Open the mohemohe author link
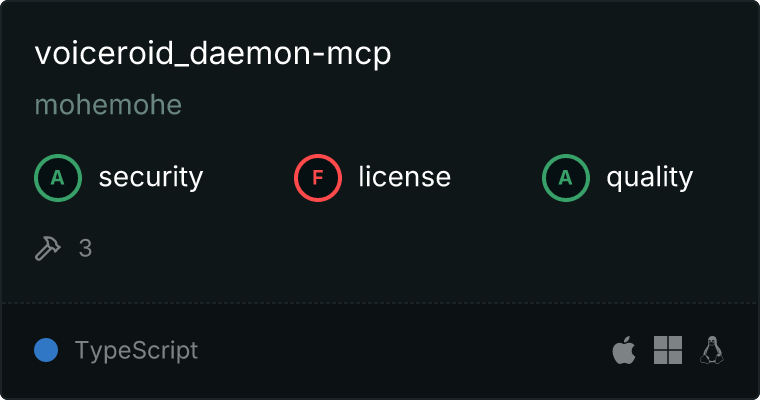This screenshot has height=400, width=760. coord(109,105)
